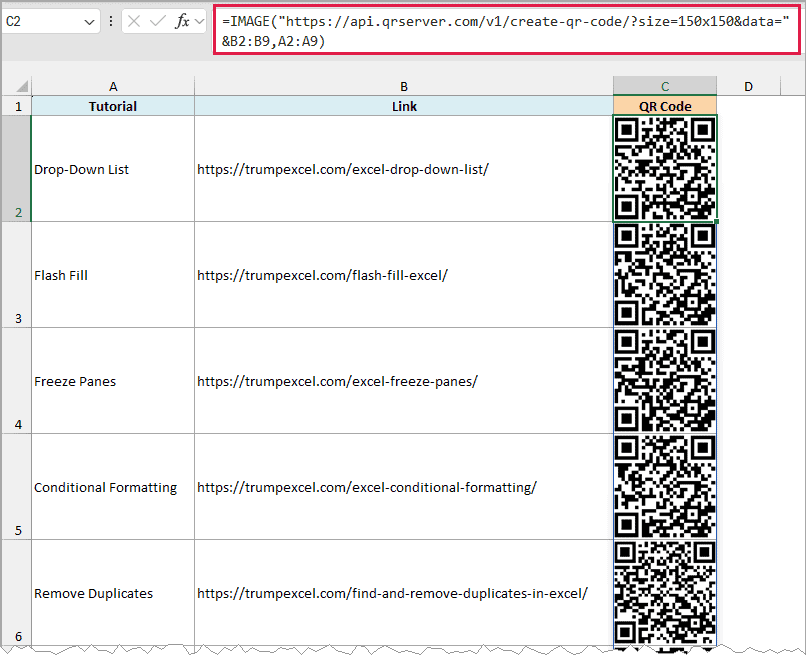Click the flash-fill-excel URL cell
806x655 pixels.
click(x=404, y=275)
